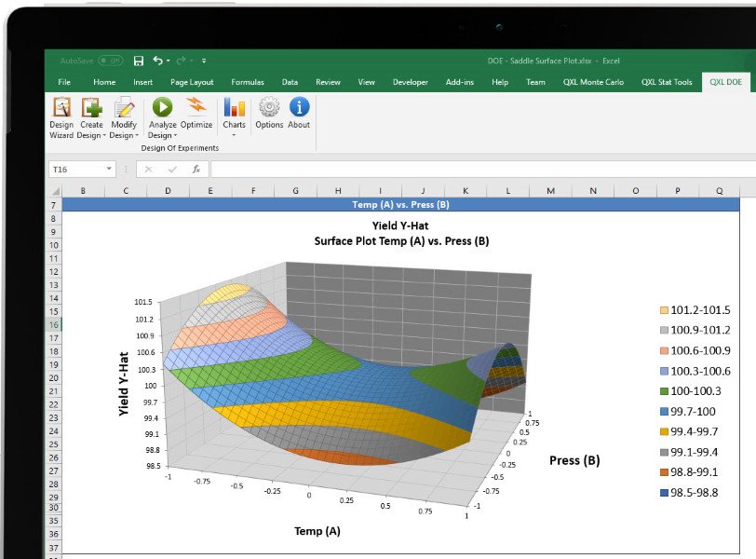Click the 101.2-101.5 legend color swatch
Image resolution: width=756 pixels, height=559 pixels.
pos(663,310)
